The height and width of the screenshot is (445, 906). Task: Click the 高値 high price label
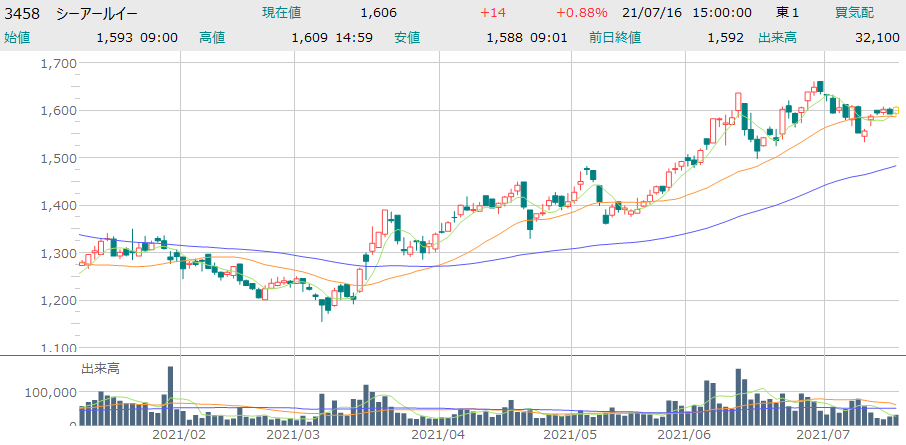(x=212, y=38)
